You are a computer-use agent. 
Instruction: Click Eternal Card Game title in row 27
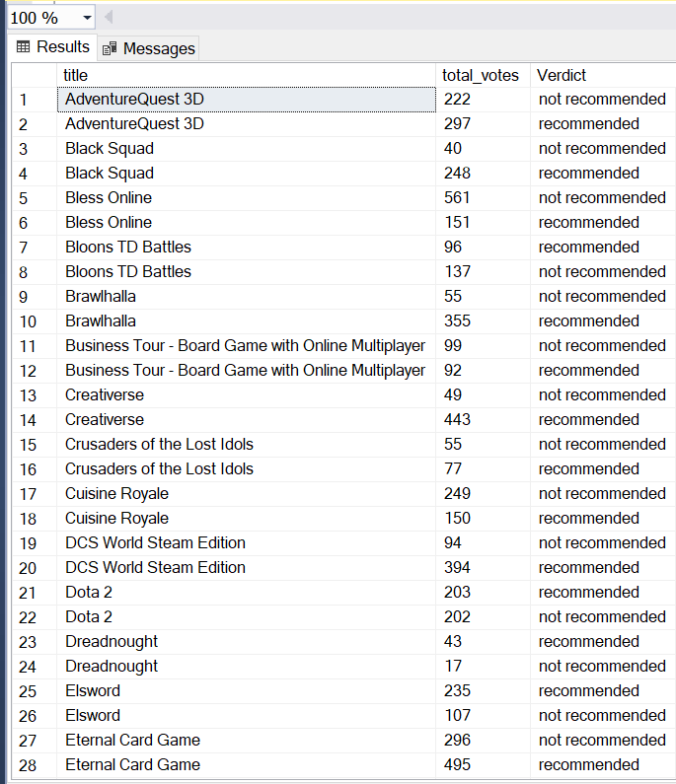click(246, 741)
